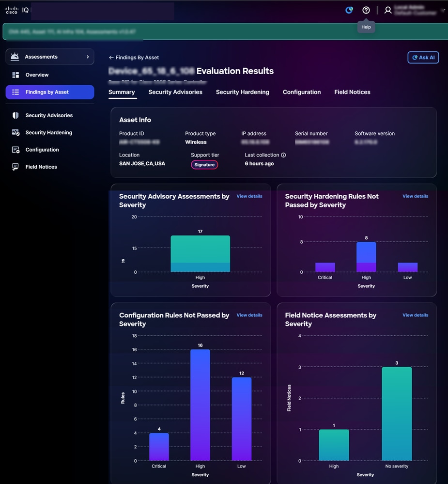Open Security Hardening in the sidebar

50,132
